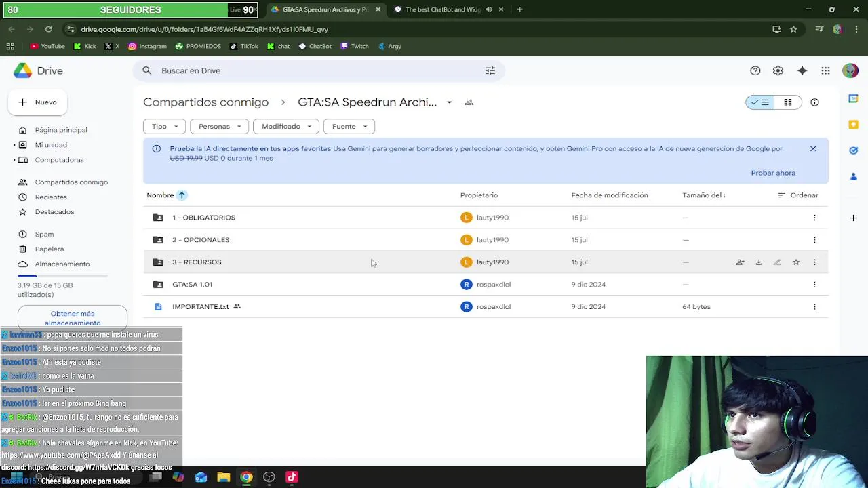
Task: Open Modificado filter dropdown
Action: click(286, 127)
